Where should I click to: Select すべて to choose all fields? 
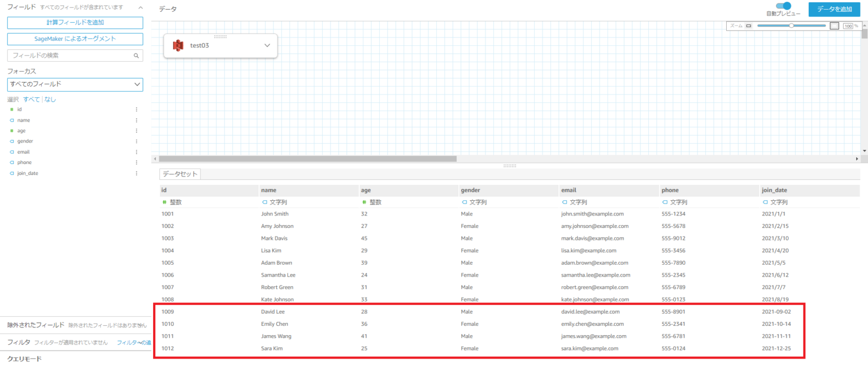coord(32,99)
